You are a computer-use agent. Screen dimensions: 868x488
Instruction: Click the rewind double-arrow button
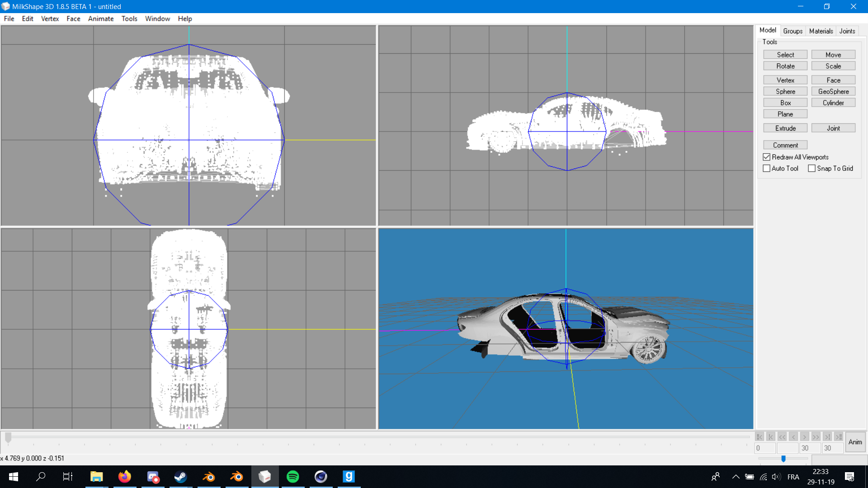point(782,436)
